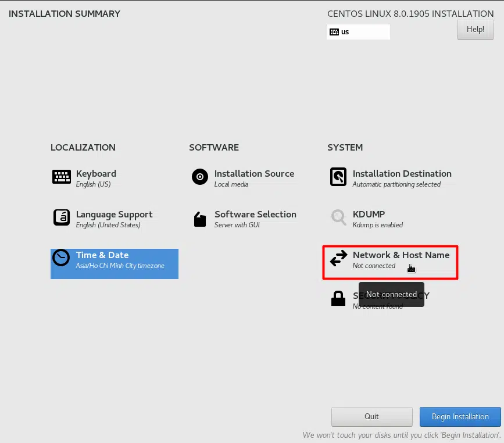Click the padlock icon for Security Policy
This screenshot has width=504, height=443.
338,299
